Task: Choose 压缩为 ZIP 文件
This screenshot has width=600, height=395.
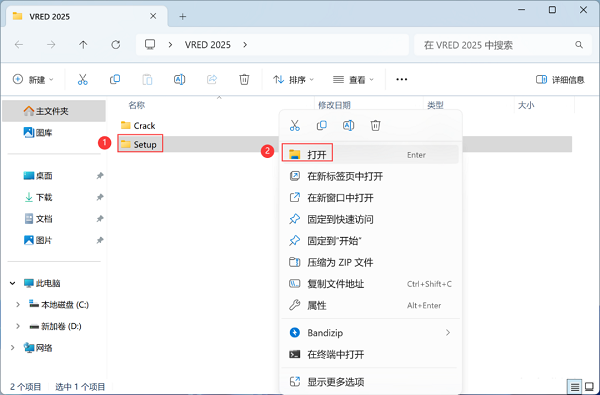Action: (370, 262)
